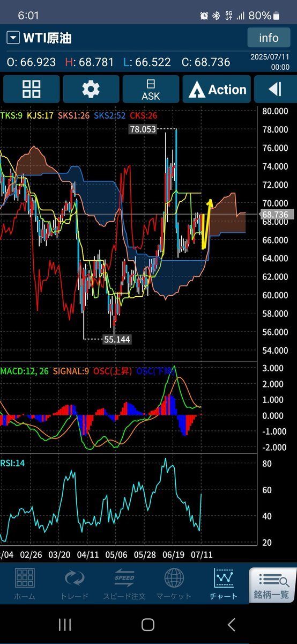
Task: Open Android recent apps button
Action: click(64, 624)
